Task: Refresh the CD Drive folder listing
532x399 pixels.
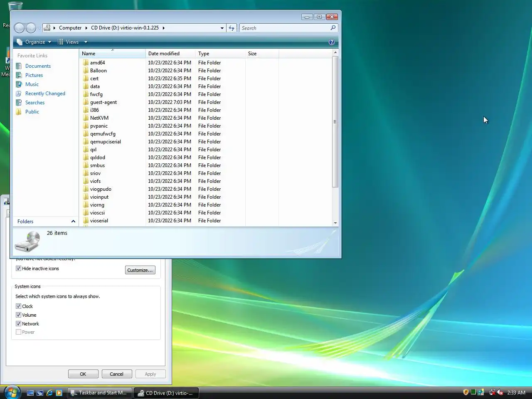Action: click(x=232, y=28)
